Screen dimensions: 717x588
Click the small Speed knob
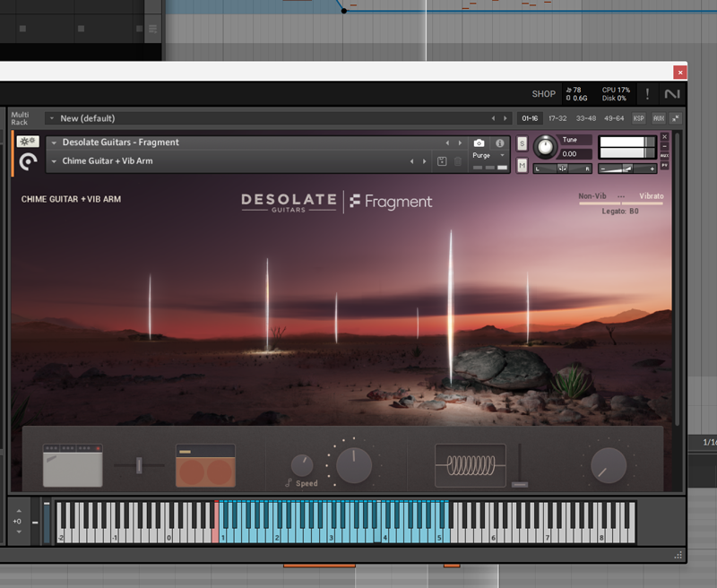click(302, 465)
